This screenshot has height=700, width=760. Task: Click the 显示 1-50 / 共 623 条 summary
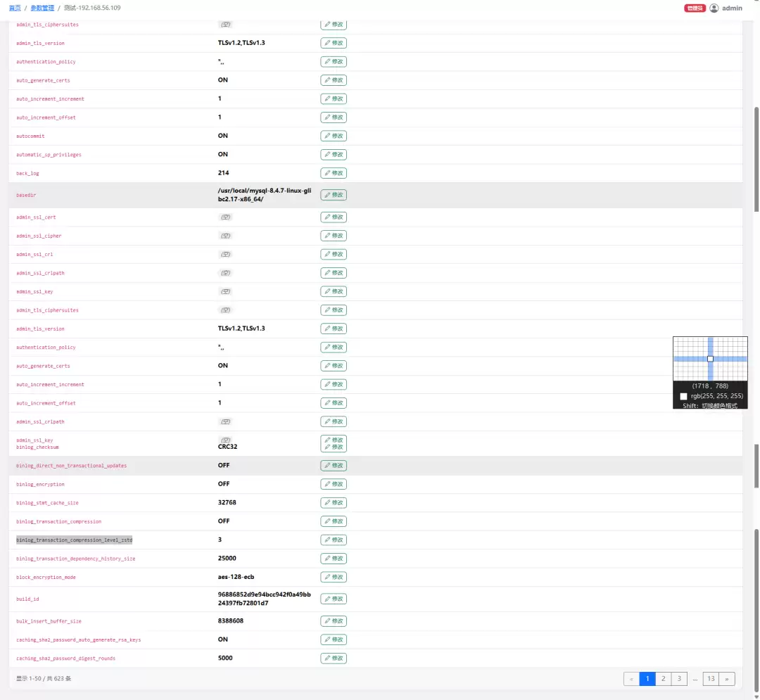[44, 679]
